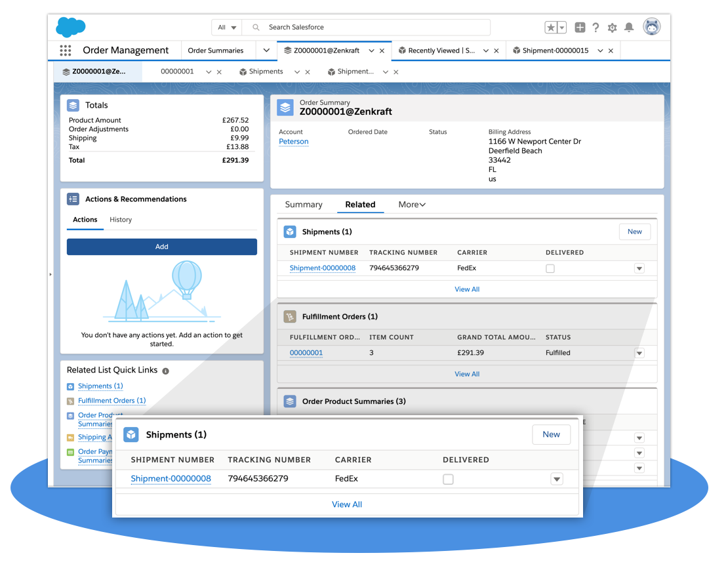Expand the More tab dropdown
The width and height of the screenshot is (728, 570).
412,205
